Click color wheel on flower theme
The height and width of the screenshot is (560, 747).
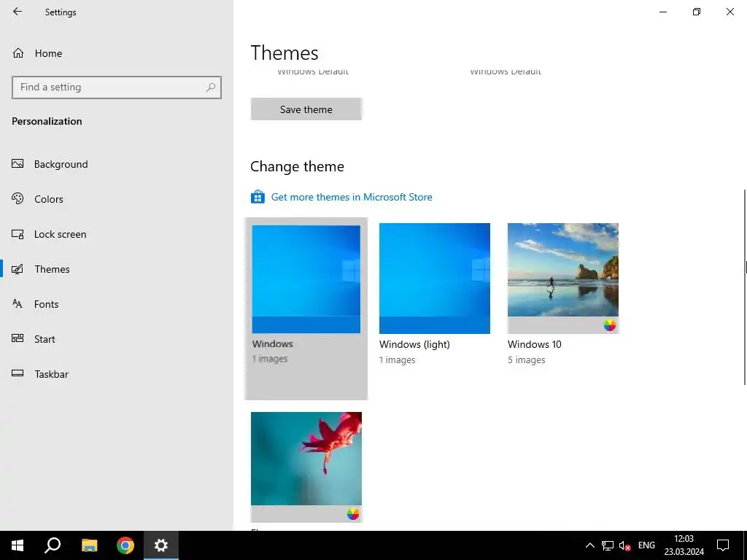click(353, 514)
